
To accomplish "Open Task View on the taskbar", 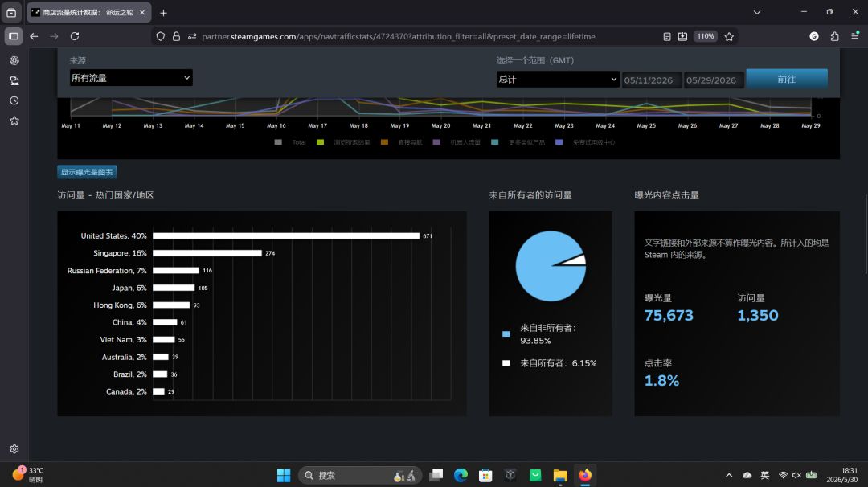I will click(436, 475).
